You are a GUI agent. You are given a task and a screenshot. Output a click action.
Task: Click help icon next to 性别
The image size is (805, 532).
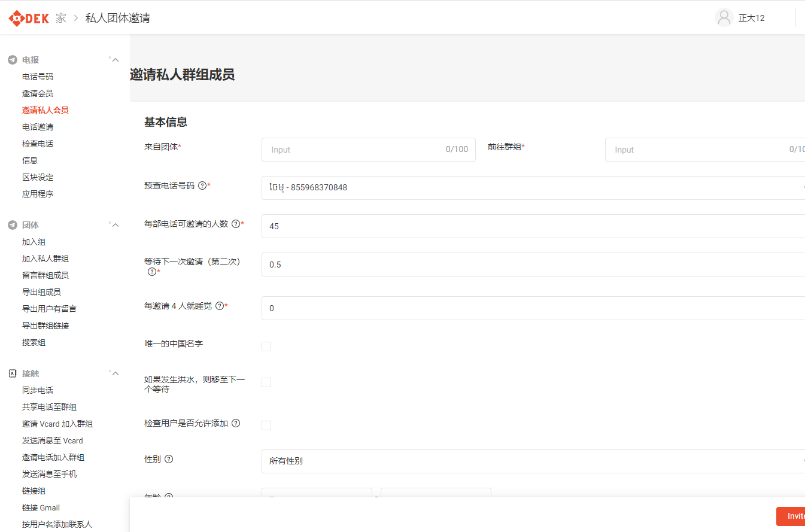(169, 459)
